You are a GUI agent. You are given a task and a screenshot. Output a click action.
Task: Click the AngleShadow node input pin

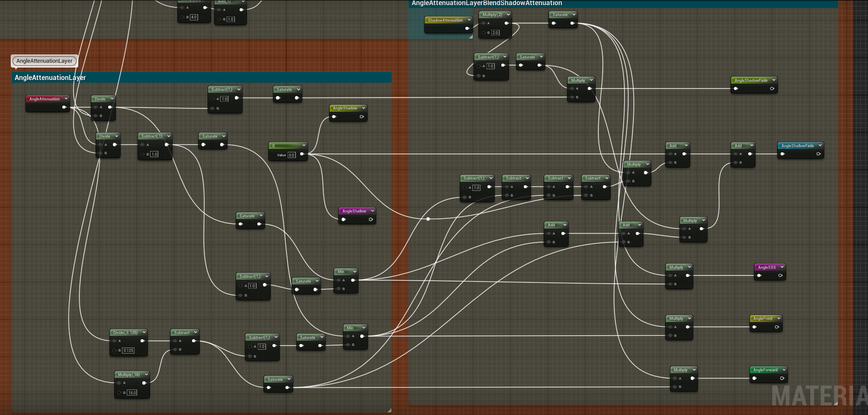334,116
